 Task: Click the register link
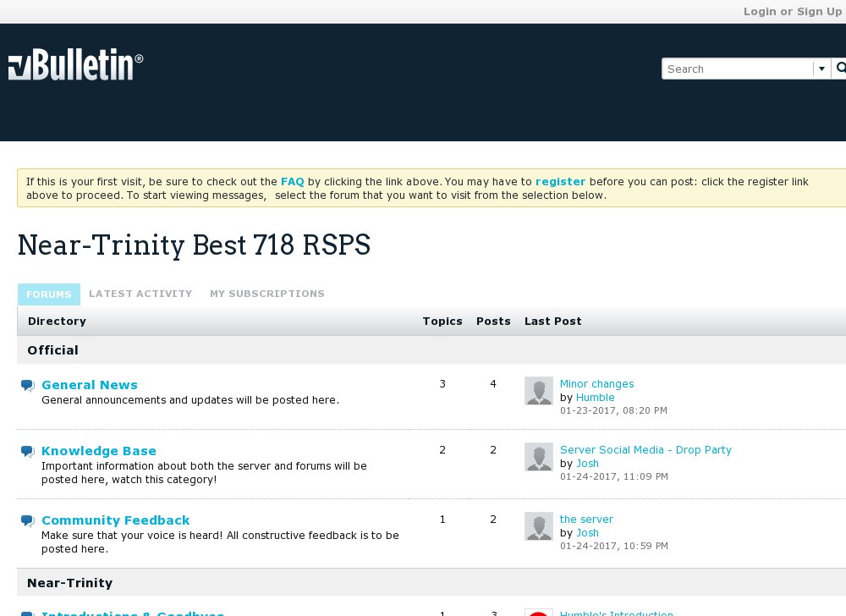(560, 181)
